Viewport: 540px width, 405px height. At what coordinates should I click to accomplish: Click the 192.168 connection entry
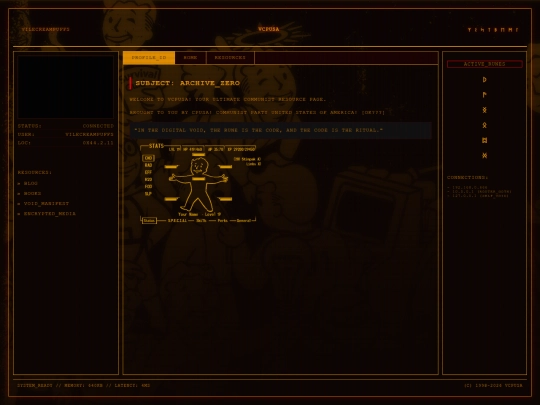click(468, 187)
